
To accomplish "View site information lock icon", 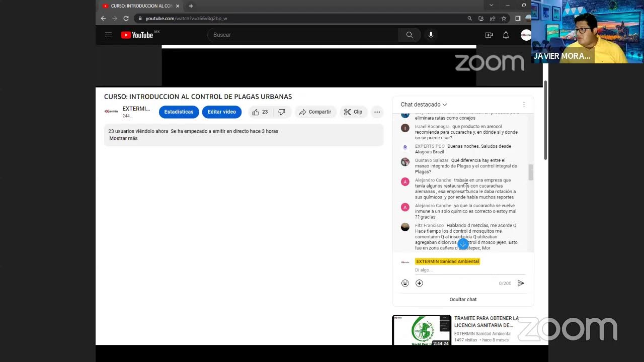I will (x=140, y=19).
